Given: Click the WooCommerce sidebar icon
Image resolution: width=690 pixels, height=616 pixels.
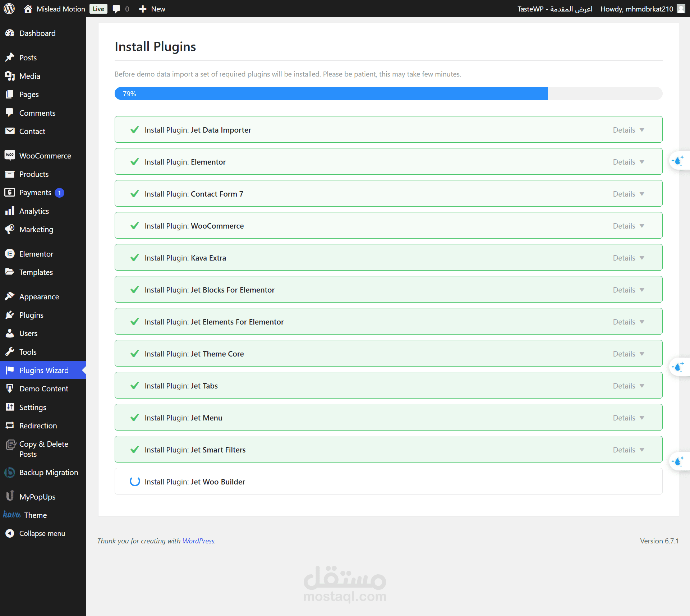Looking at the screenshot, I should 10,155.
